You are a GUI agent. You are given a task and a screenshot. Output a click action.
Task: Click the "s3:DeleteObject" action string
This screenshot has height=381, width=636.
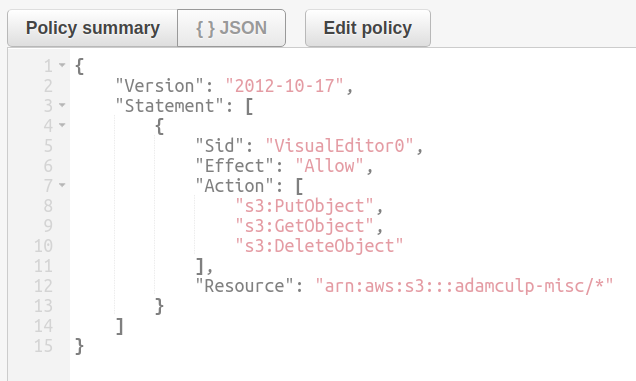319,246
